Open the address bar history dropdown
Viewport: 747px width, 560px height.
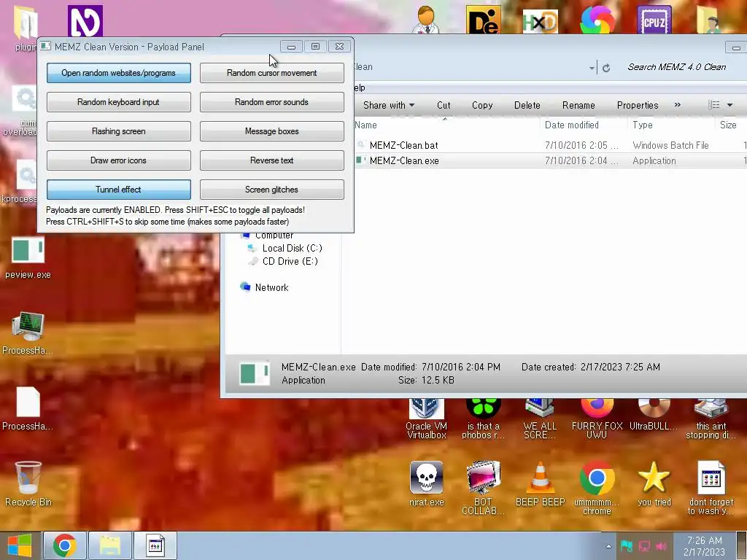tap(592, 68)
